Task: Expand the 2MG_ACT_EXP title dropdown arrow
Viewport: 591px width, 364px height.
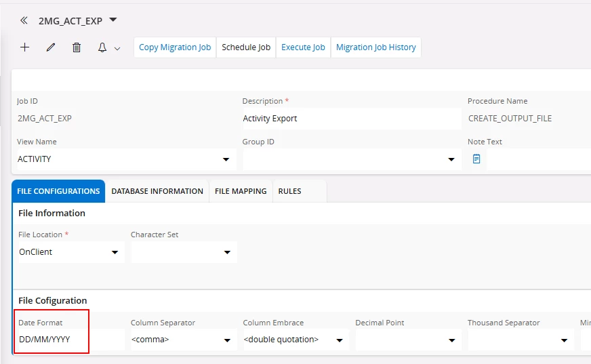Action: click(113, 20)
